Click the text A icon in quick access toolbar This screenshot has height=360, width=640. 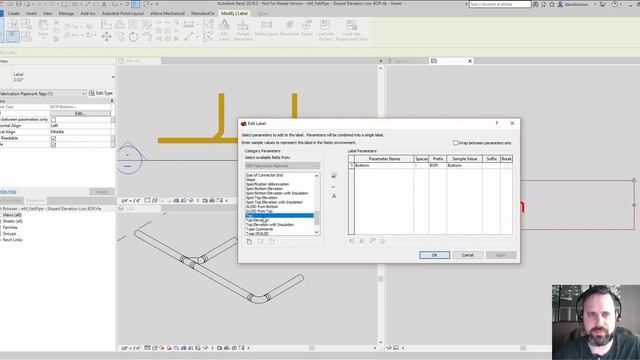tap(104, 4)
